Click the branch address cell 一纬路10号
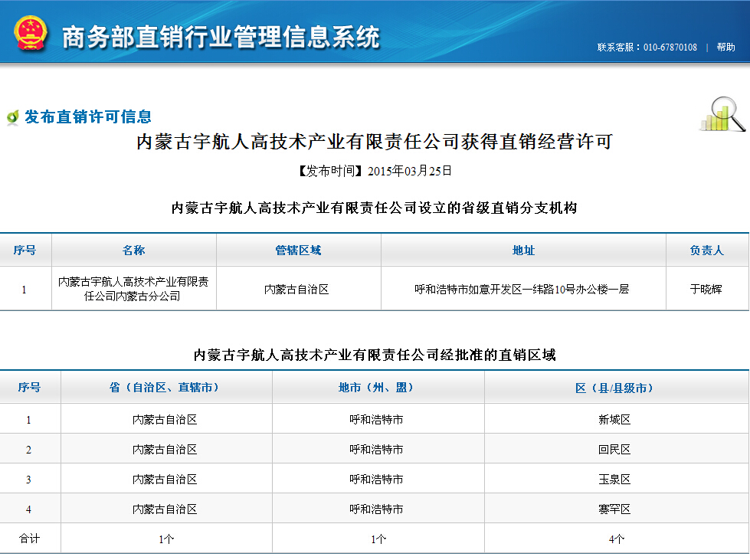The image size is (750, 560). coord(522,290)
